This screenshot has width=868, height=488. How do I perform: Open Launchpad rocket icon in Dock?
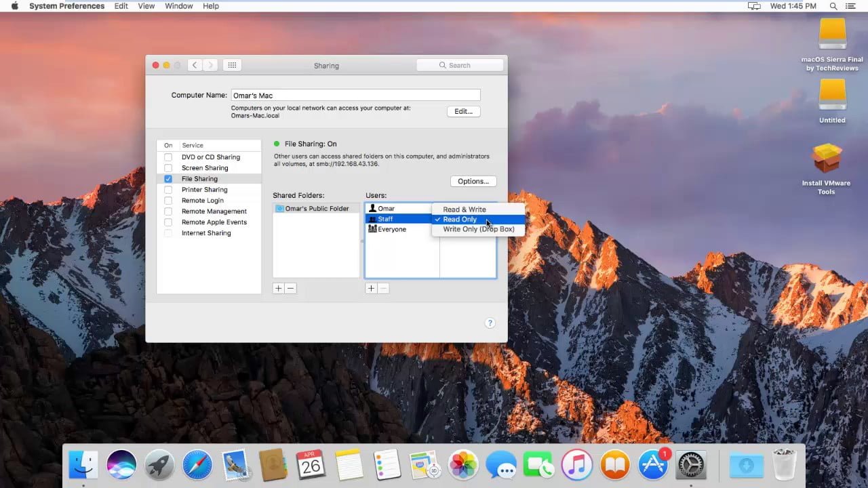tap(159, 465)
